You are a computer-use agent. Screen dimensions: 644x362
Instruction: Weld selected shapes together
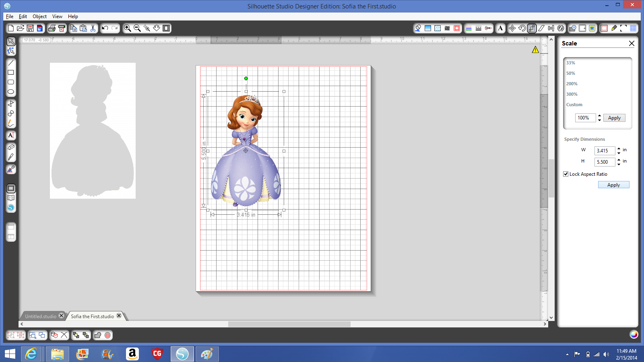pos(98,335)
